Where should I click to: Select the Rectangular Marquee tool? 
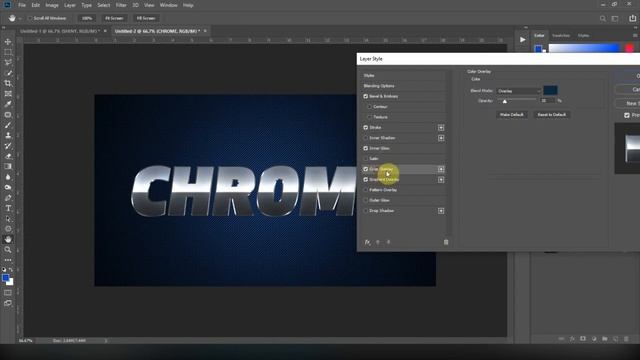(8, 52)
